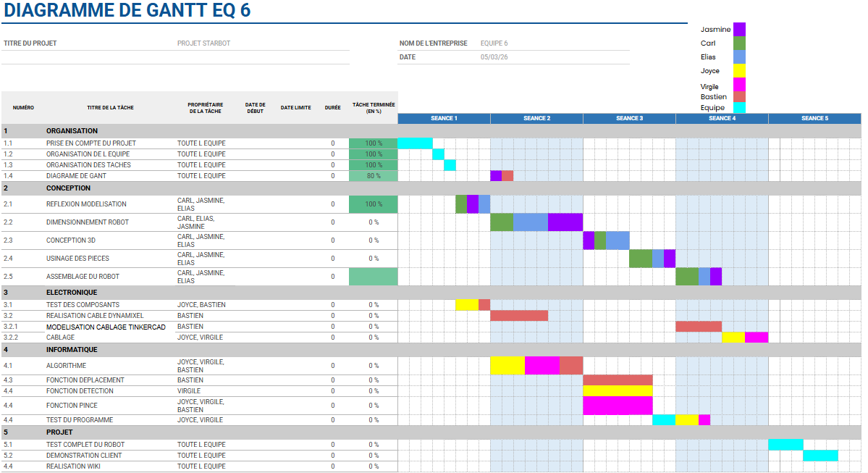Image resolution: width=868 pixels, height=473 pixels.
Task: Click the ELECTRONIQUE section header row
Action: coord(72,293)
